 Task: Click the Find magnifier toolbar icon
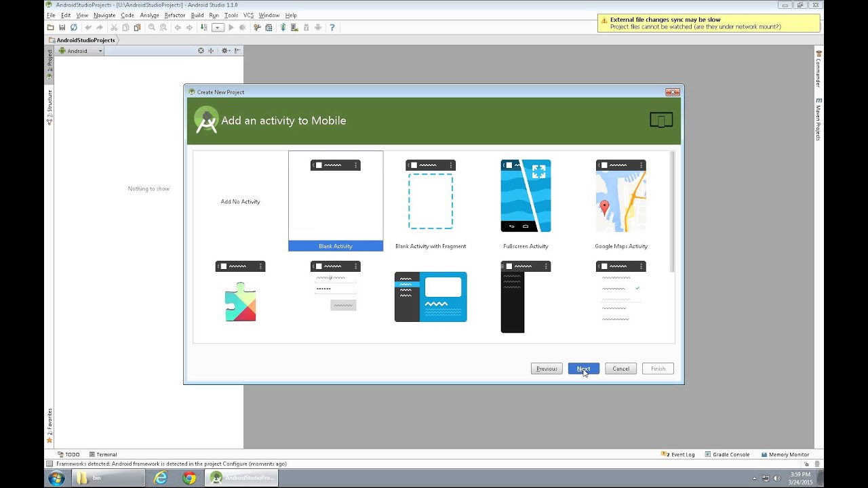click(x=152, y=27)
